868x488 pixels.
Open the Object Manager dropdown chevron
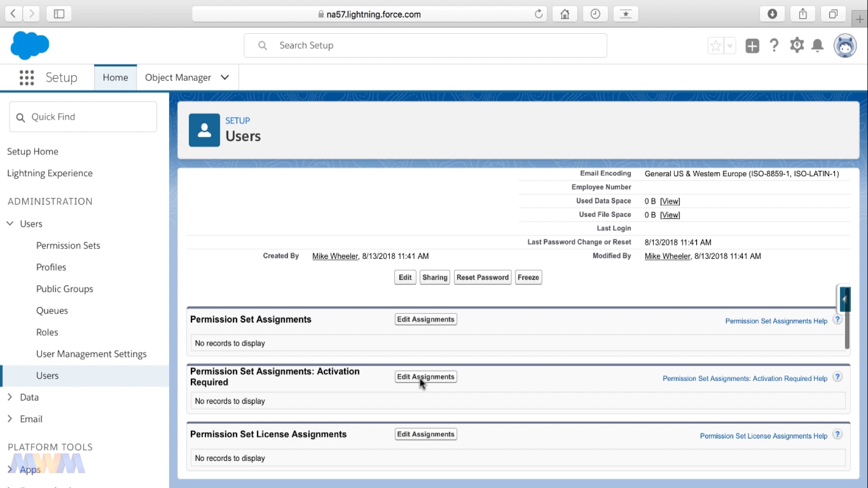(225, 78)
